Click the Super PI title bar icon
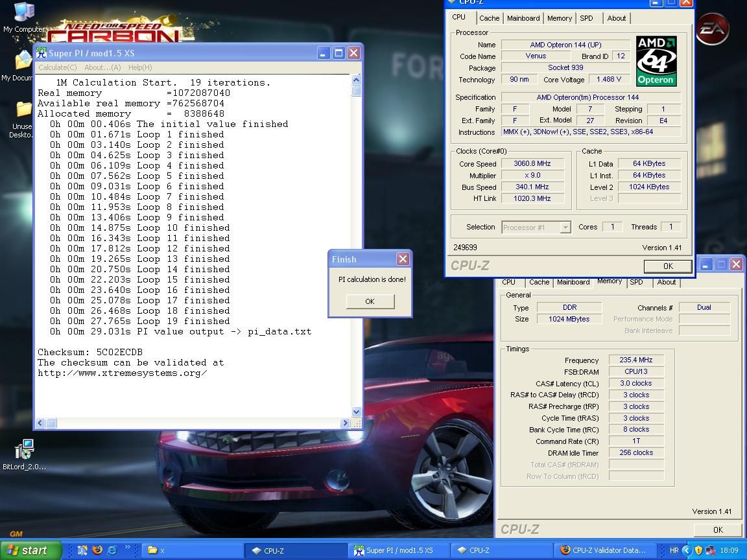 (41, 53)
